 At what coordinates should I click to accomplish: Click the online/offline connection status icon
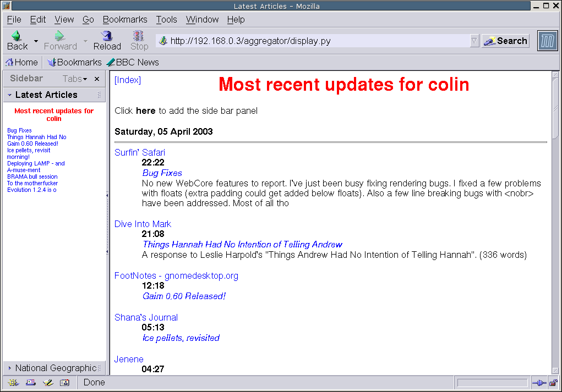(x=539, y=383)
